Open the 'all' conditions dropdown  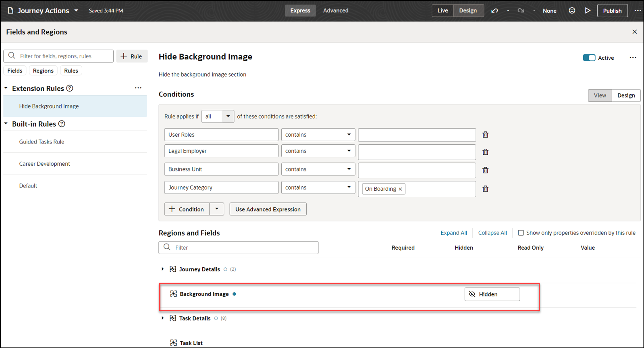pos(218,116)
